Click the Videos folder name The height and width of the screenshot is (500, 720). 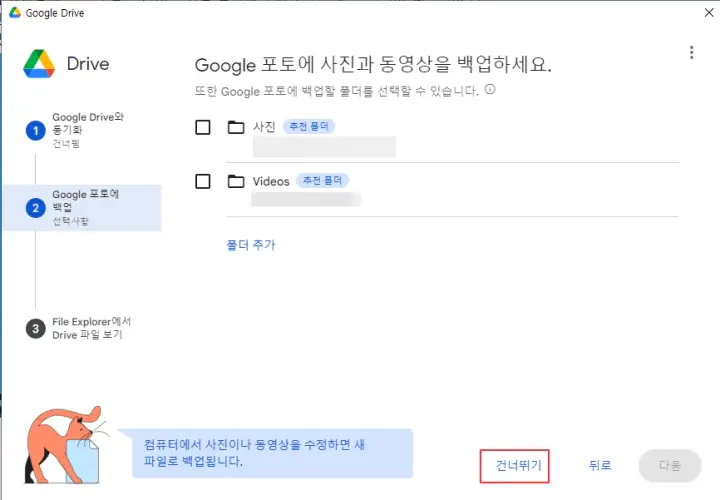pos(271,181)
